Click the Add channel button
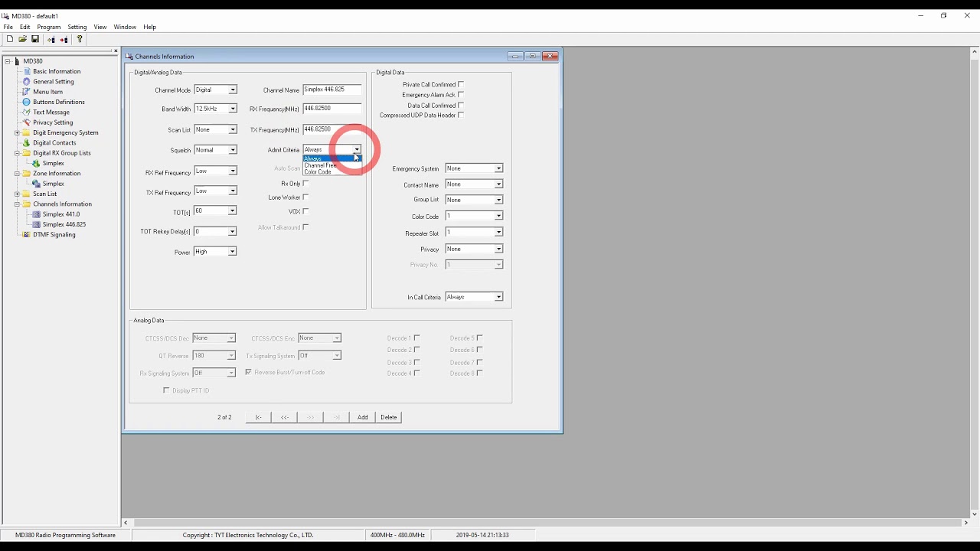 (362, 417)
